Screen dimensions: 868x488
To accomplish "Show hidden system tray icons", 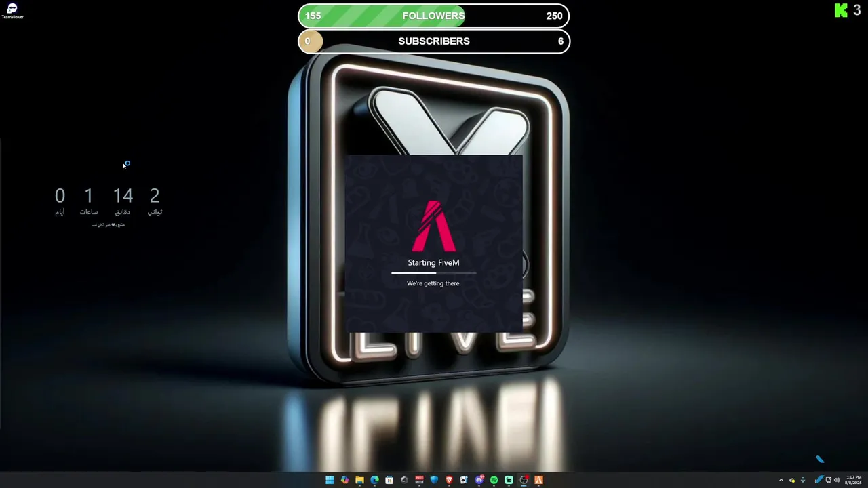I will click(781, 480).
